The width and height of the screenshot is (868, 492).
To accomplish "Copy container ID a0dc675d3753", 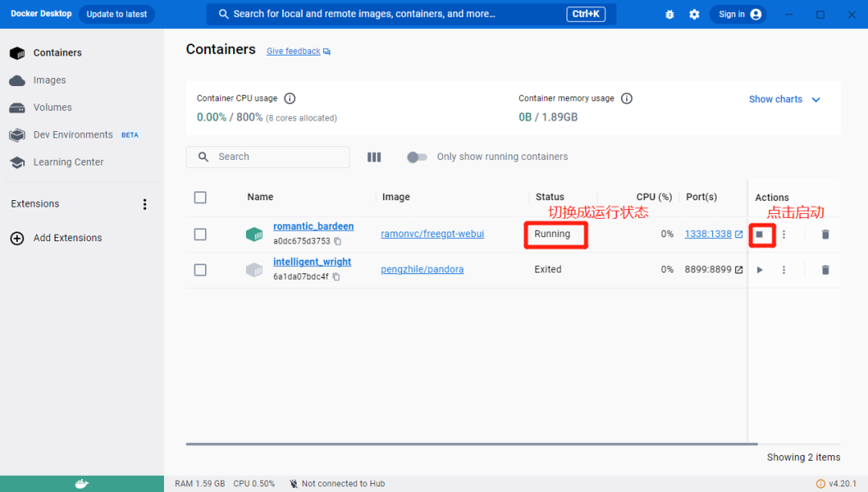I will coord(338,241).
